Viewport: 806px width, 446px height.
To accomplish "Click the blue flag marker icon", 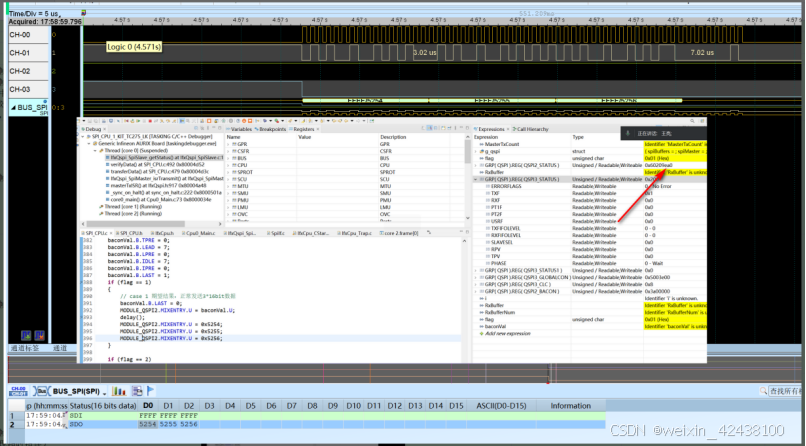I will tap(151, 391).
